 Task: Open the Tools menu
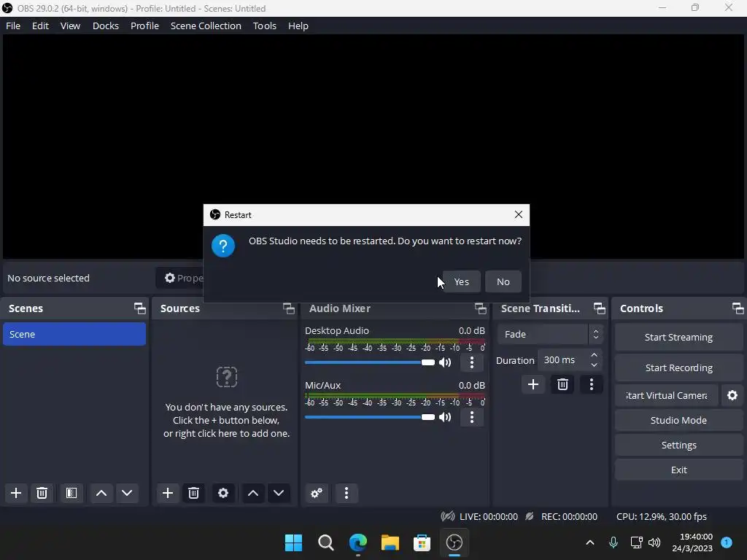pyautogui.click(x=264, y=26)
